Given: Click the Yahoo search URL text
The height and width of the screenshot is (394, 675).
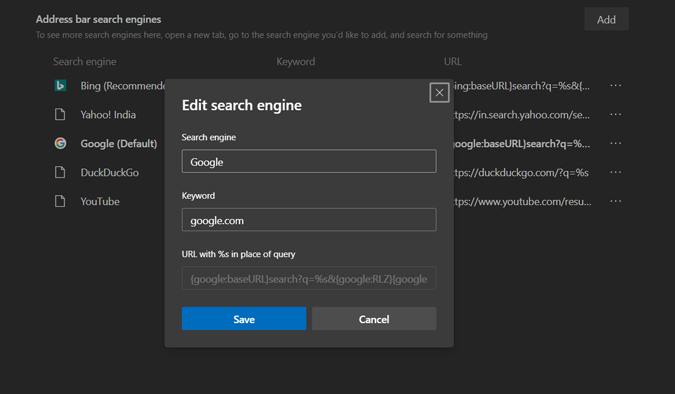Looking at the screenshot, I should [522, 115].
